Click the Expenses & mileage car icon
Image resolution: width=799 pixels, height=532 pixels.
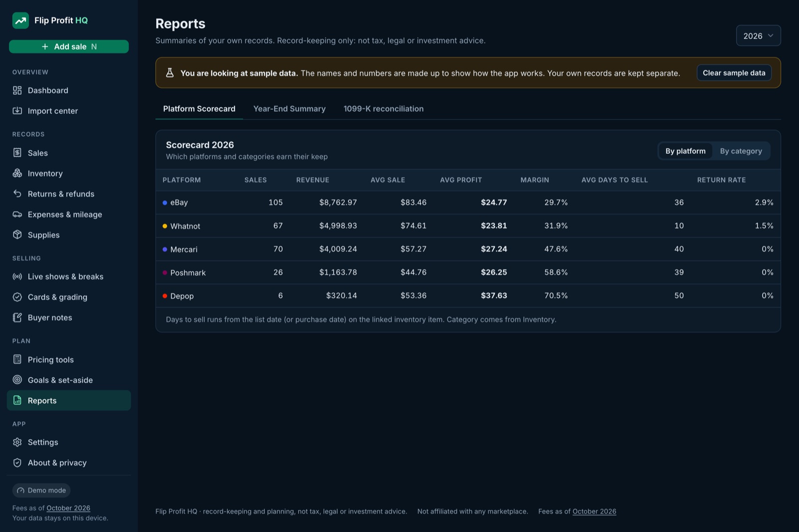[17, 214]
